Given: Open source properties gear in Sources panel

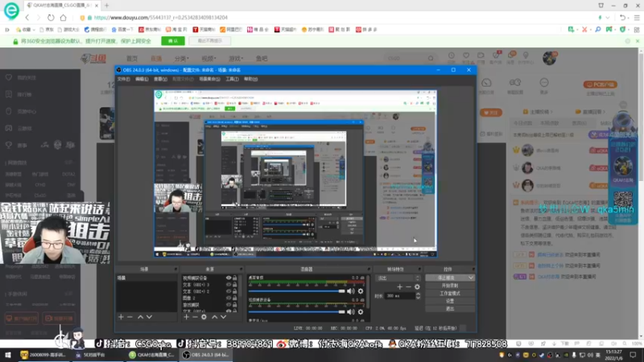Looking at the screenshot, I should pos(204,317).
